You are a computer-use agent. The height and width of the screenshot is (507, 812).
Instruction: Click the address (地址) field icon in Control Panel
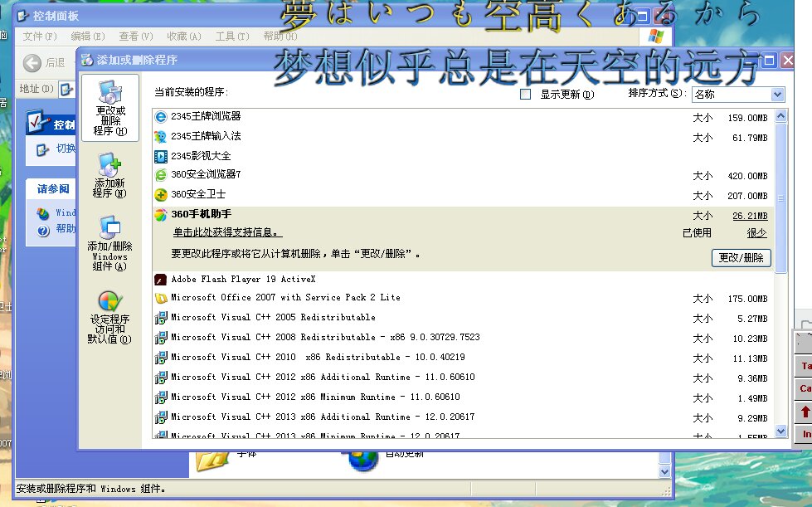tap(66, 89)
